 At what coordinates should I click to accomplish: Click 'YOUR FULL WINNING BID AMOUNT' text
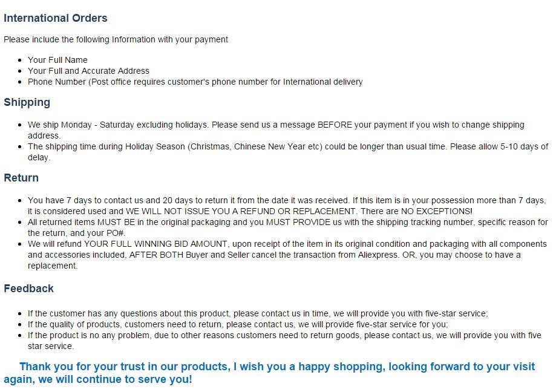[x=156, y=244]
